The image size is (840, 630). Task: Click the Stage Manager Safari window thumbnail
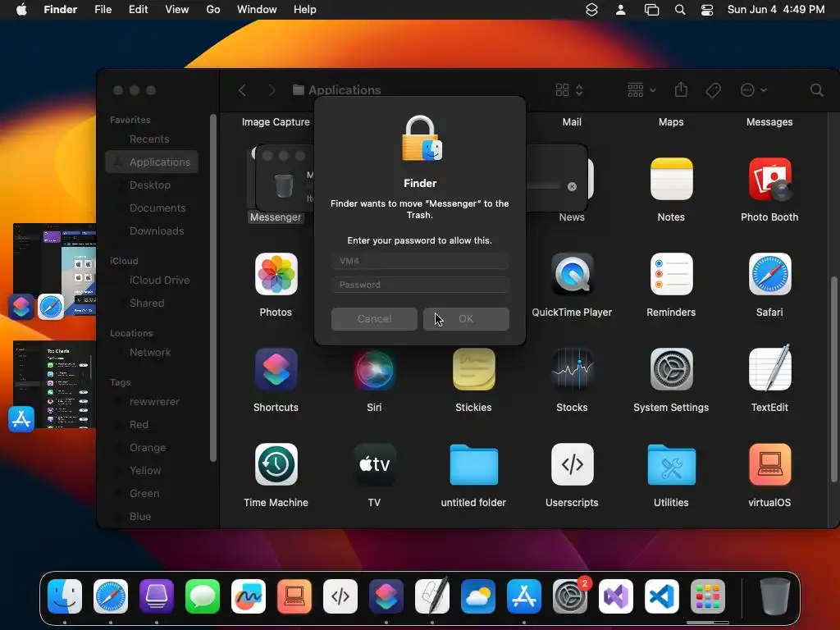tap(54, 270)
